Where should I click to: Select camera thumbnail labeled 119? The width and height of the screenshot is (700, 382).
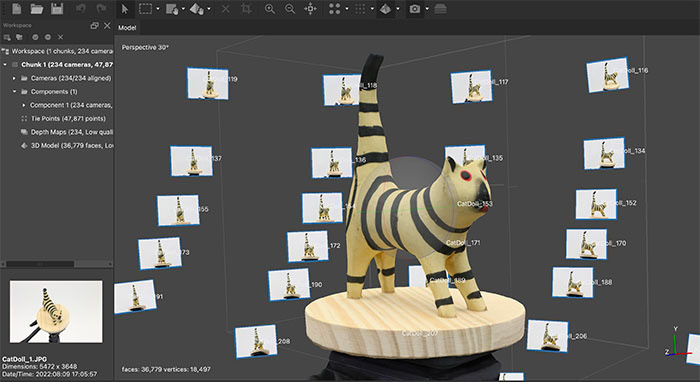coord(208,83)
